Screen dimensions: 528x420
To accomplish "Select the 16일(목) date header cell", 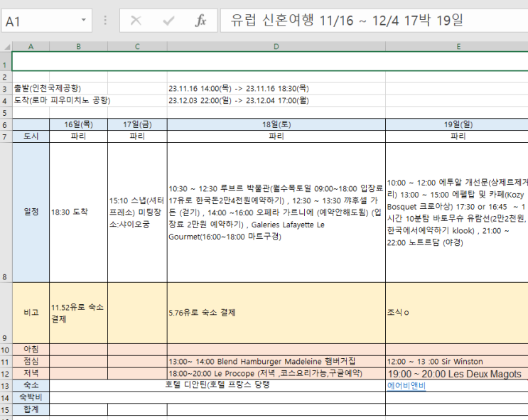I will [78, 124].
